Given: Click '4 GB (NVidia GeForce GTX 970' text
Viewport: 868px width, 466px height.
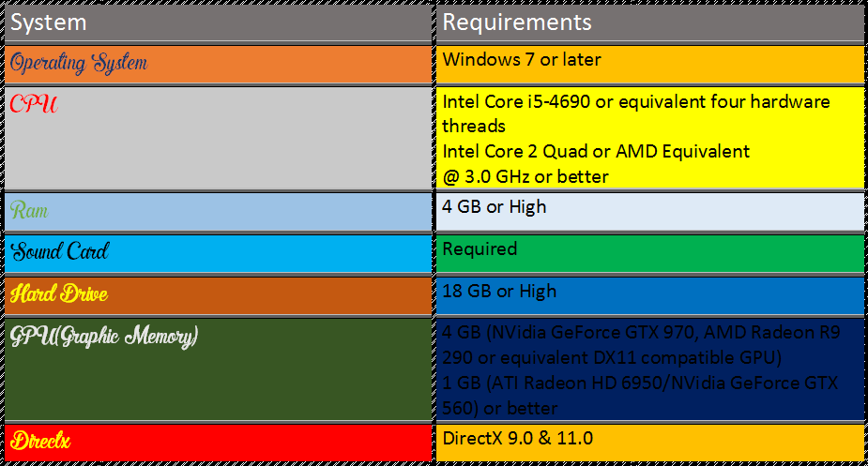Looking at the screenshot, I should (568, 332).
